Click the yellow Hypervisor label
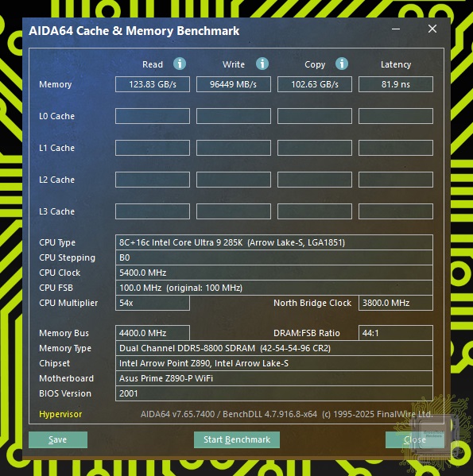This screenshot has height=476, width=473. [x=60, y=414]
